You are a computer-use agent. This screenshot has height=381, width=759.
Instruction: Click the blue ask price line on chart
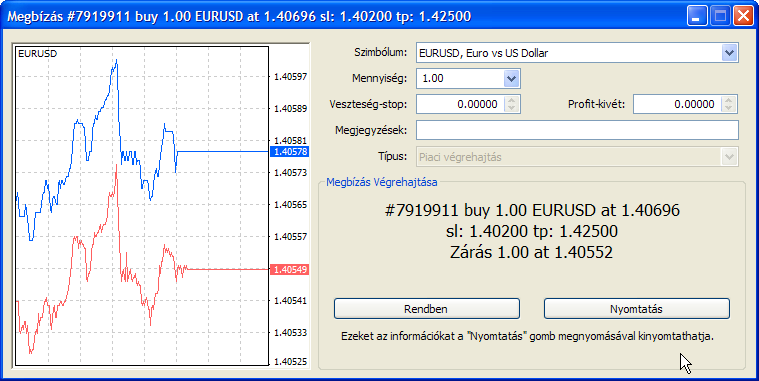[x=223, y=152]
